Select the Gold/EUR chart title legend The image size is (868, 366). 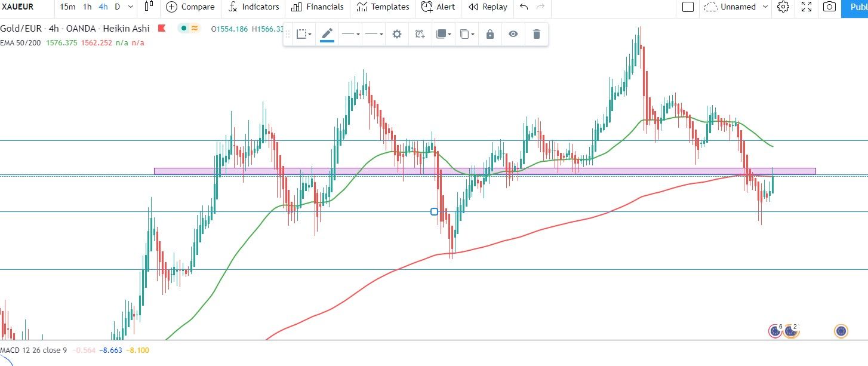75,28
